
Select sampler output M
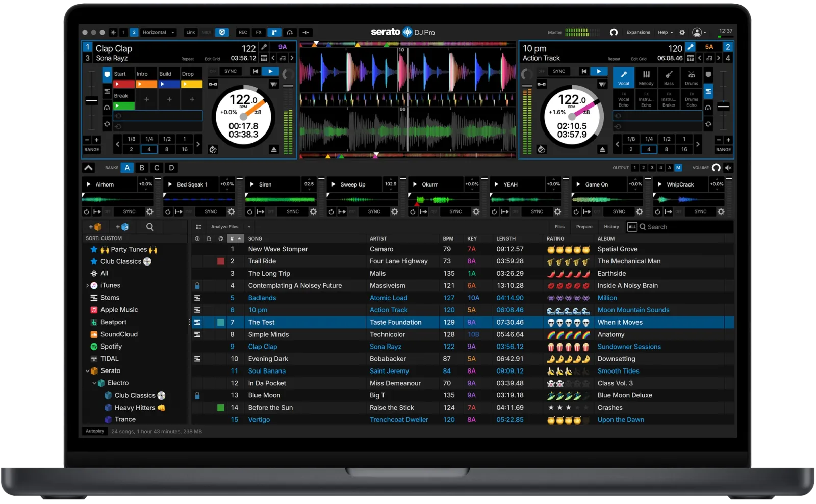[x=678, y=168]
